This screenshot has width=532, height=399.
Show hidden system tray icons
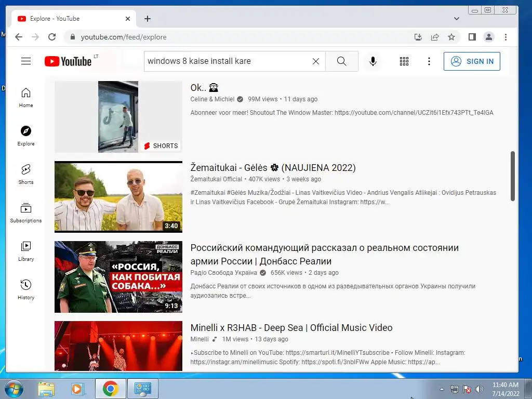[x=442, y=389]
